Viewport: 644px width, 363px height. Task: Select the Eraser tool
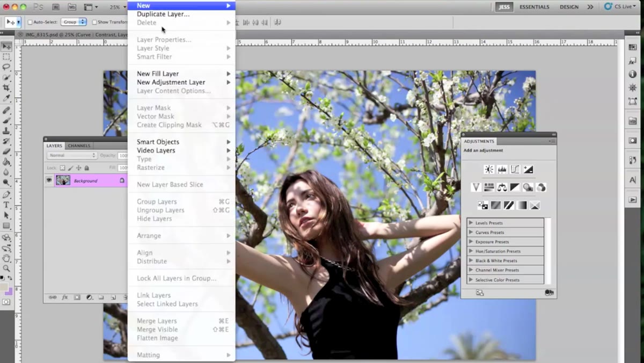point(6,152)
